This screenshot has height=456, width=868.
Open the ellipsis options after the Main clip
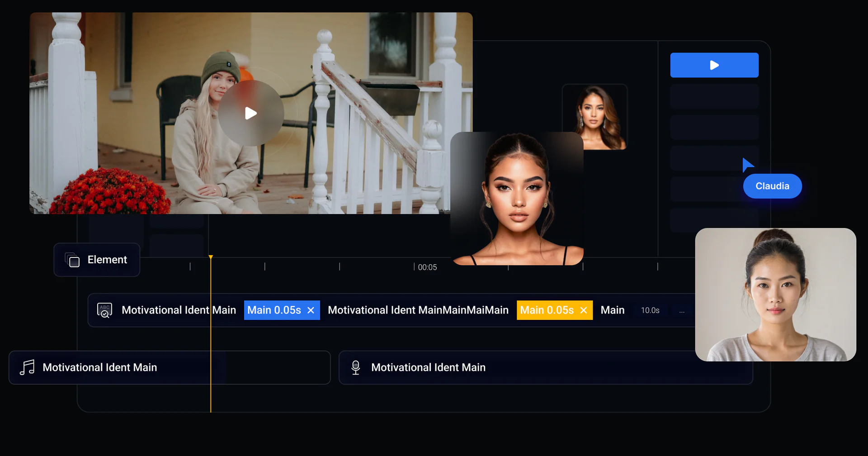pos(682,310)
